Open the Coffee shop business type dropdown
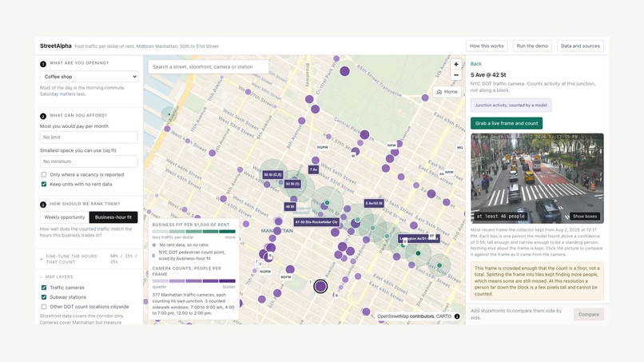 (x=89, y=77)
